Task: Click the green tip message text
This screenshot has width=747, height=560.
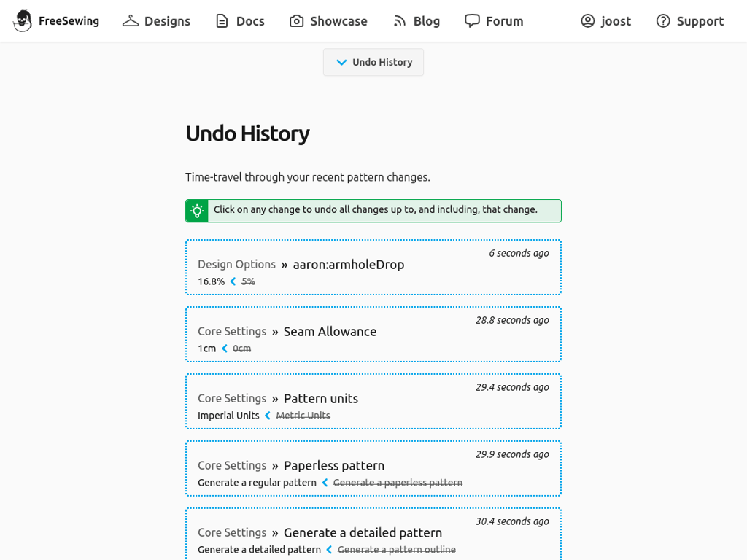Action: coord(376,209)
